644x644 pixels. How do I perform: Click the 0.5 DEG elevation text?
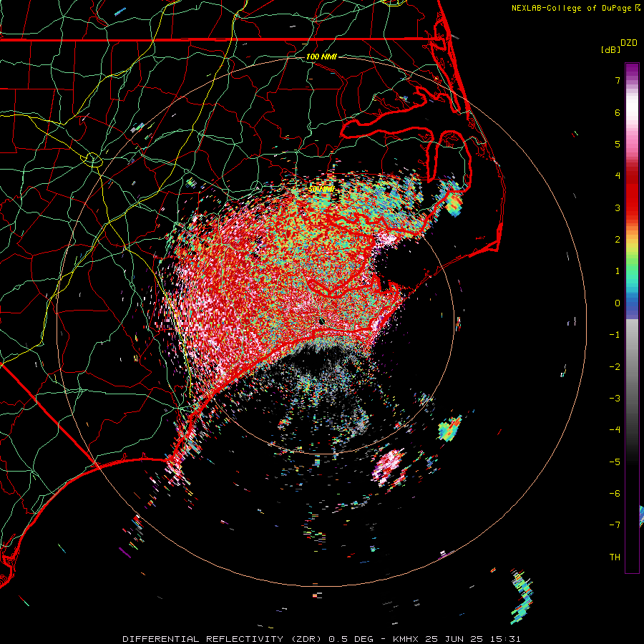point(351,639)
